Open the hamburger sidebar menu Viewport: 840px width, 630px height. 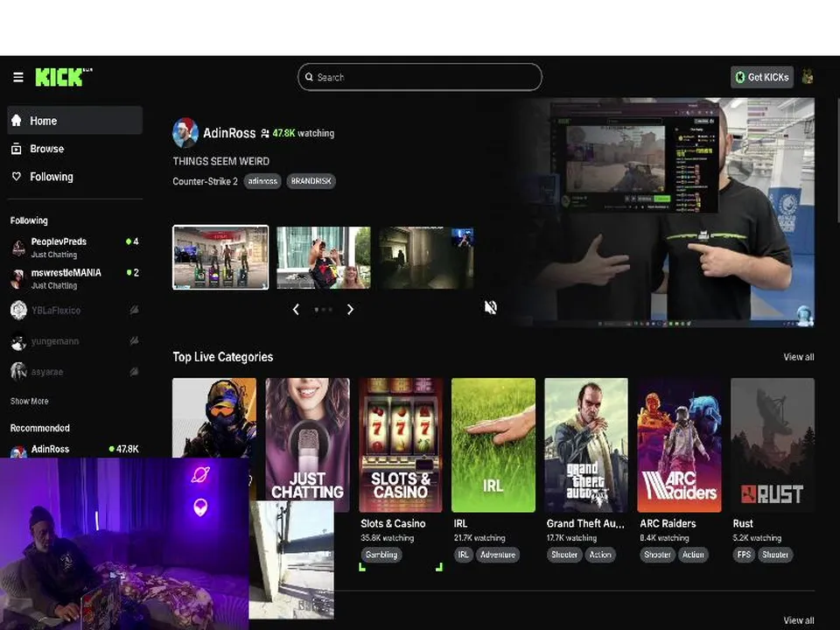pyautogui.click(x=18, y=77)
